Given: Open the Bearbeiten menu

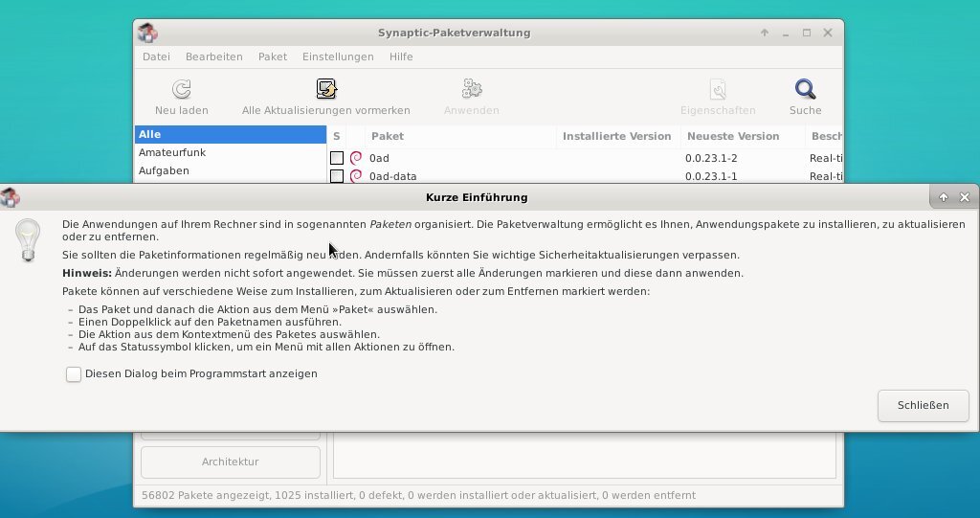Looking at the screenshot, I should click(x=213, y=56).
